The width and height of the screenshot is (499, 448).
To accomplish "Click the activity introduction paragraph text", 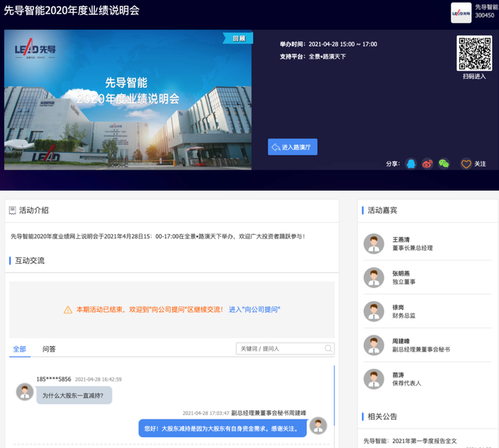I will [x=158, y=236].
